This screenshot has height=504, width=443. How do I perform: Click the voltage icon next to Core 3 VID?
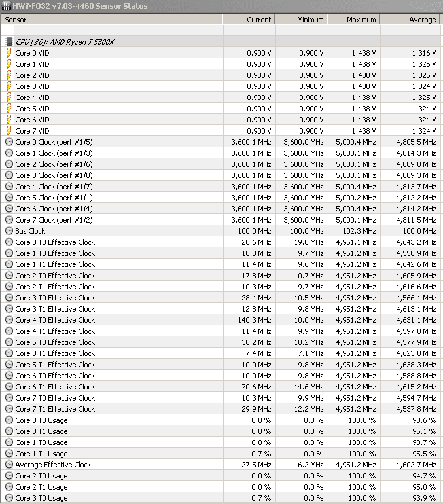(9, 86)
